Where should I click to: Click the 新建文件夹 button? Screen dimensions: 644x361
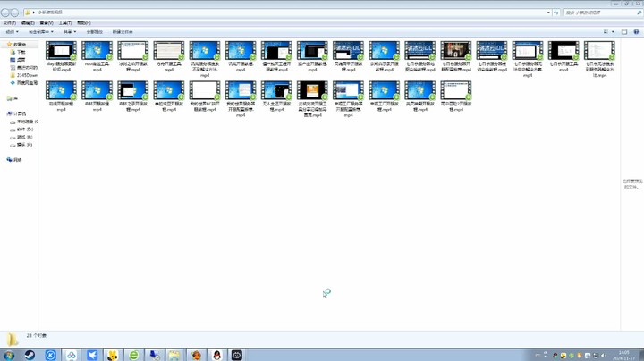123,31
